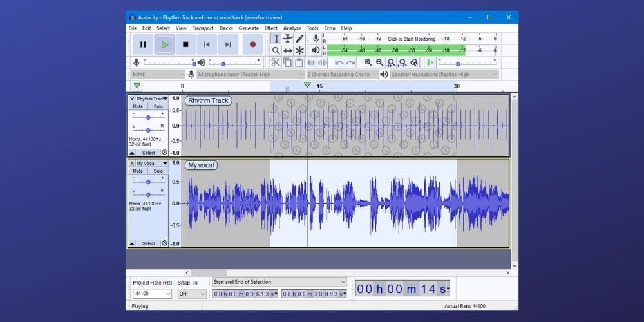The image size is (644, 322).
Task: Open the Edit menu
Action: (147, 28)
